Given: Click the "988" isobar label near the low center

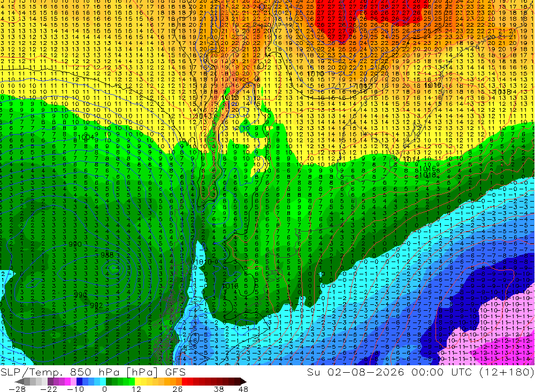Looking at the screenshot, I should point(107,256).
